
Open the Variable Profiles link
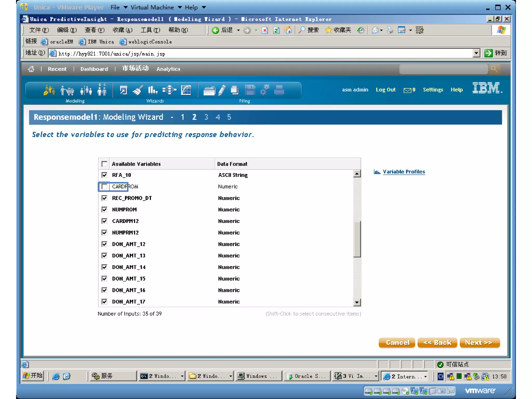pos(404,172)
